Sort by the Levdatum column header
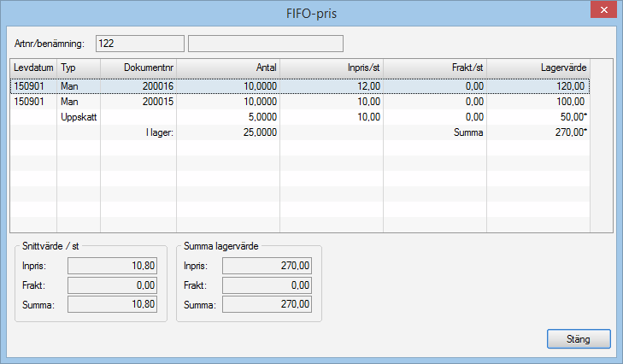The height and width of the screenshot is (364, 623). coord(32,67)
